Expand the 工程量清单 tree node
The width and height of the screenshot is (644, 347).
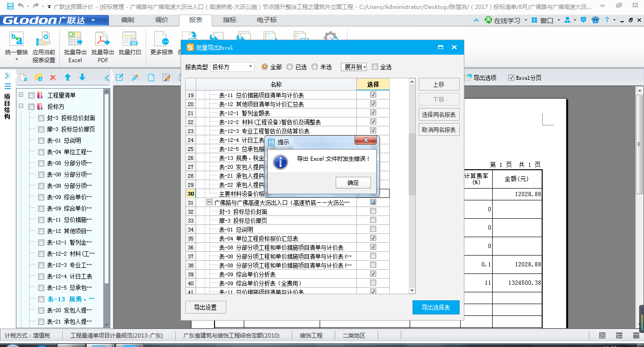(21, 95)
